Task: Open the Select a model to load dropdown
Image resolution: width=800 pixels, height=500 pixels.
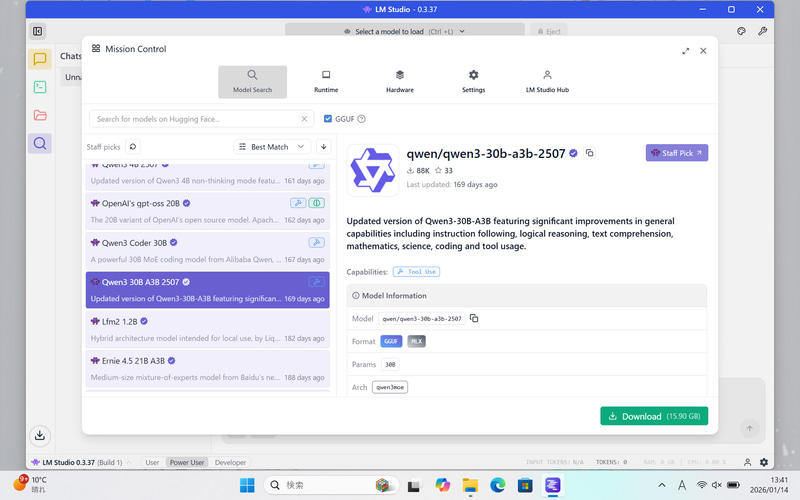Action: click(x=405, y=31)
